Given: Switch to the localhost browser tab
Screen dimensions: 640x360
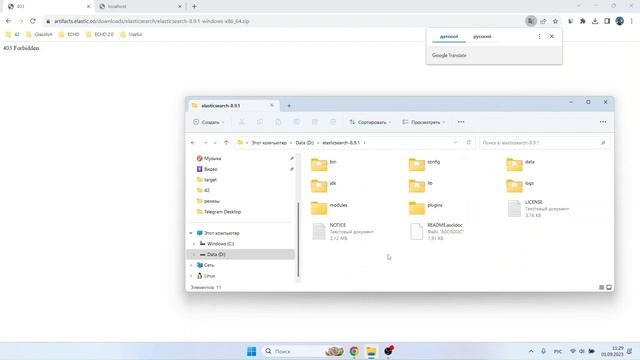Looking at the screenshot, I should pyautogui.click(x=139, y=7).
